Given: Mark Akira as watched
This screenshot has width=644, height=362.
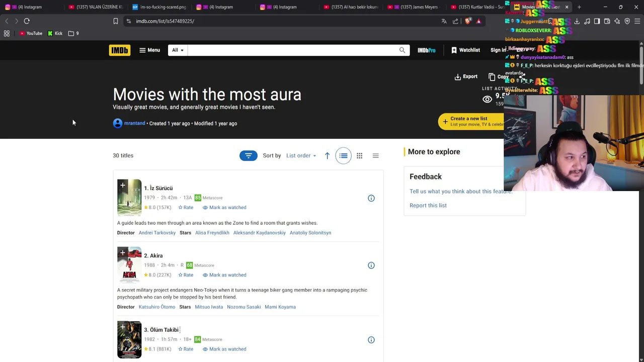Looking at the screenshot, I should tap(224, 275).
